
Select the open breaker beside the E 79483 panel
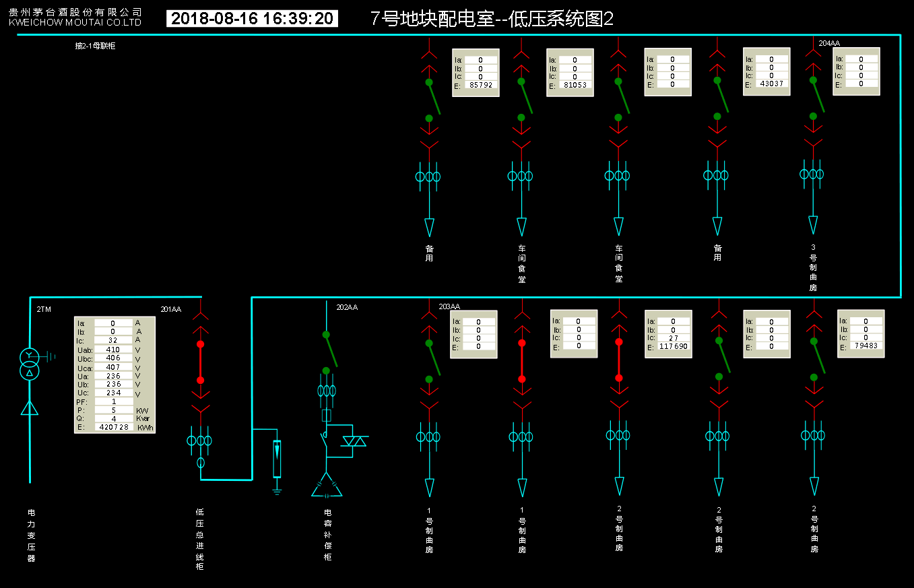click(818, 359)
